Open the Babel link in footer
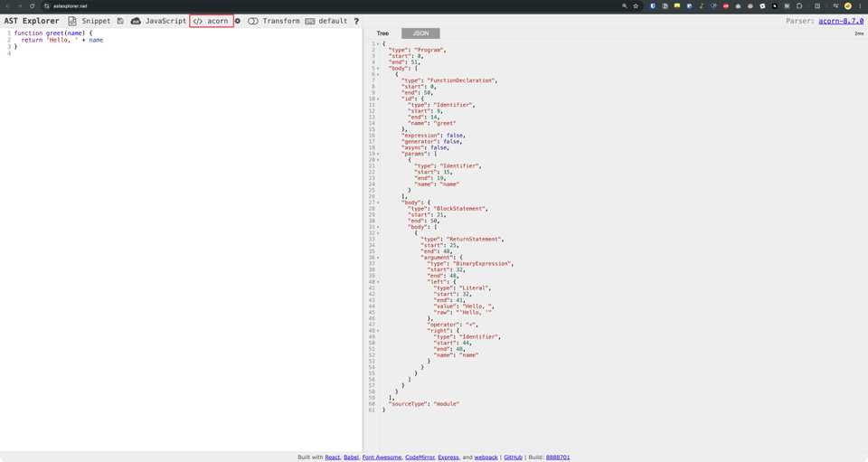Screen dimensions: 868x462 pos(351,457)
